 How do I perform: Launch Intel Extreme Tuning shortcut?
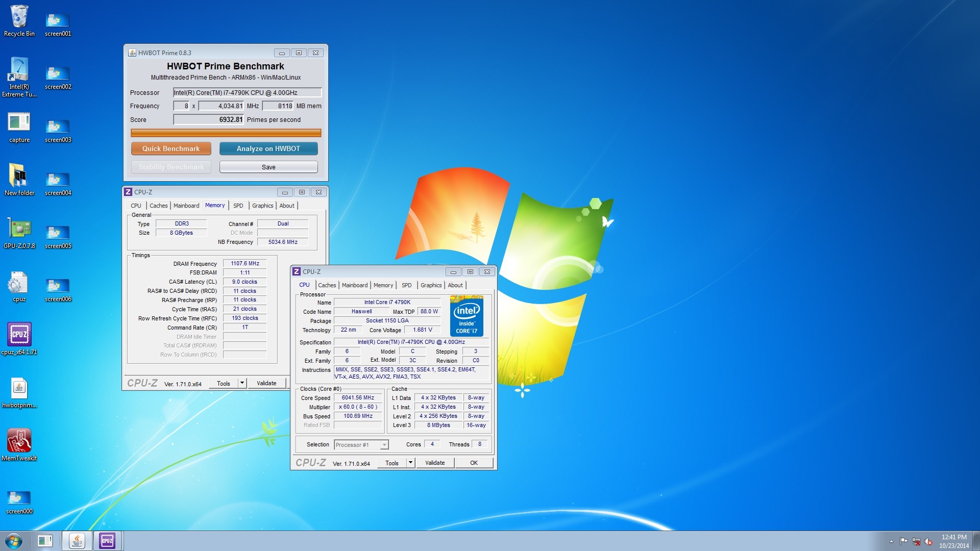tap(19, 77)
